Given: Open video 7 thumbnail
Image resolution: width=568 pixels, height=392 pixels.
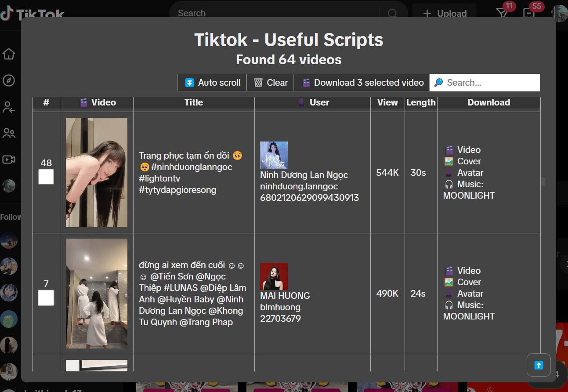Looking at the screenshot, I should click(x=97, y=294).
